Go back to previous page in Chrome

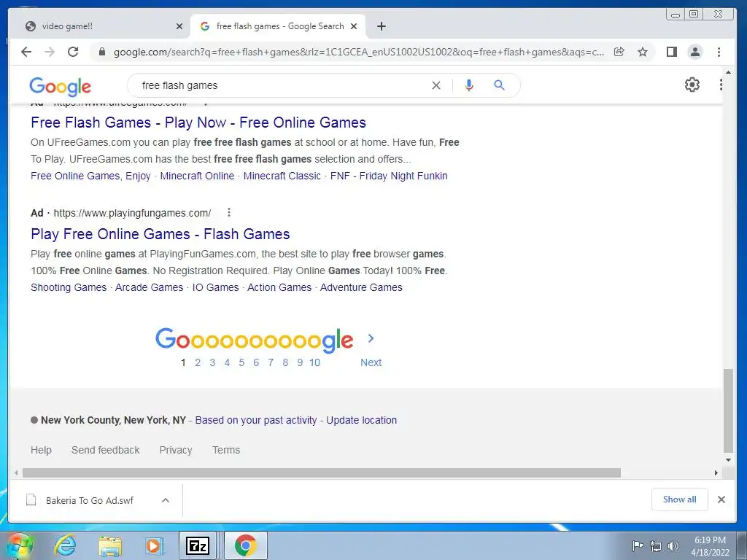coord(26,52)
